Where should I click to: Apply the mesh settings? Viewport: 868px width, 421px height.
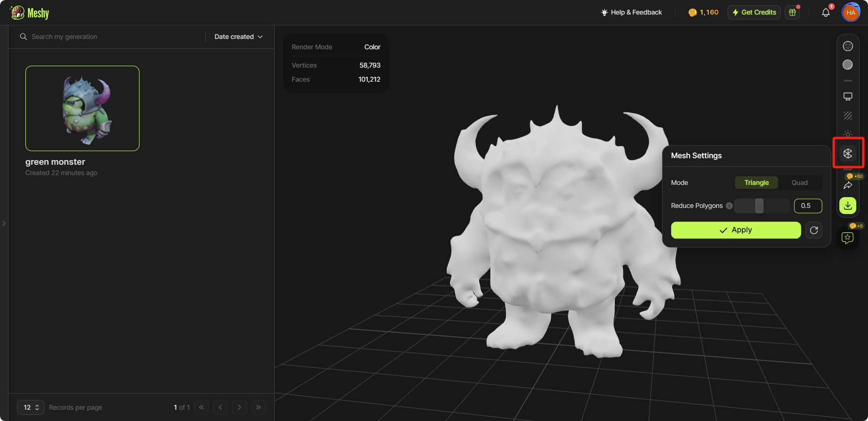pos(736,230)
